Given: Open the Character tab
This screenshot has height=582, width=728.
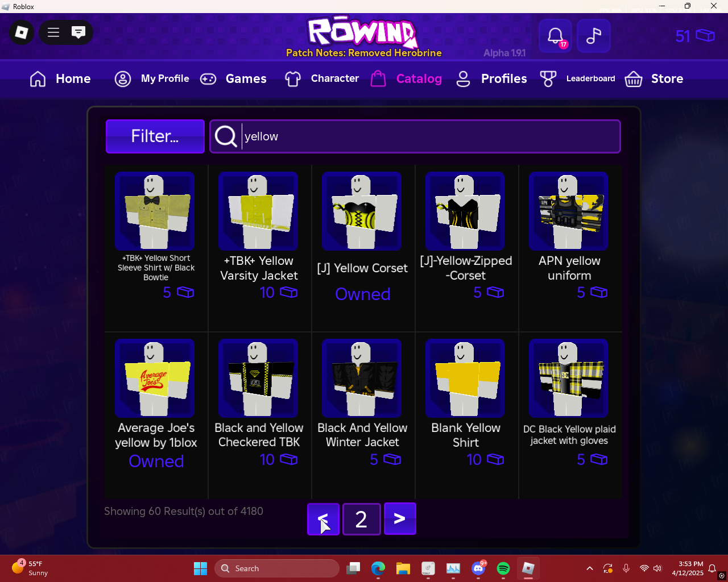Looking at the screenshot, I should click(322, 78).
